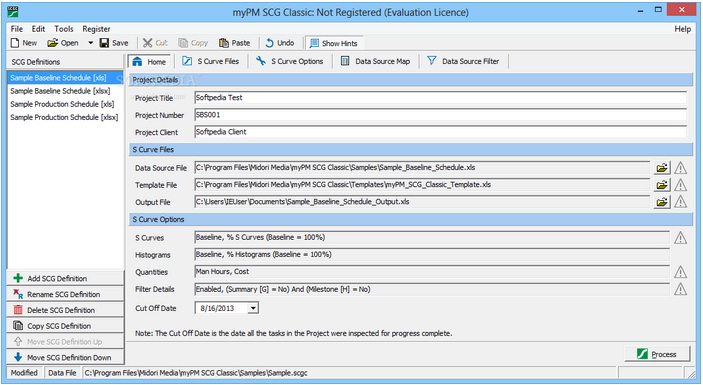Click the S Curve Options section header

(411, 219)
